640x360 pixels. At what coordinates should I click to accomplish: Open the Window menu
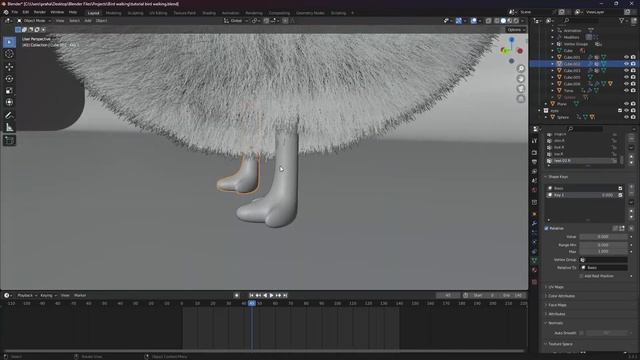tap(57, 12)
